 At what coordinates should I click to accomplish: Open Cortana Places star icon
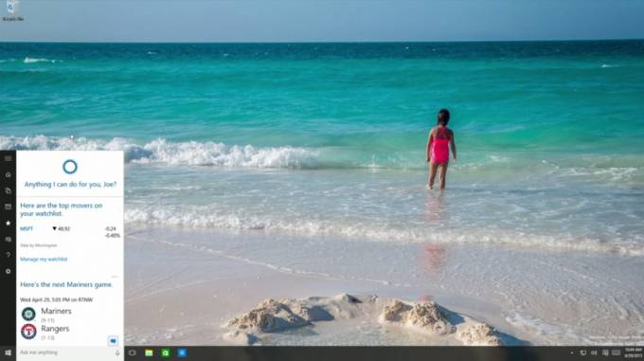tap(8, 223)
